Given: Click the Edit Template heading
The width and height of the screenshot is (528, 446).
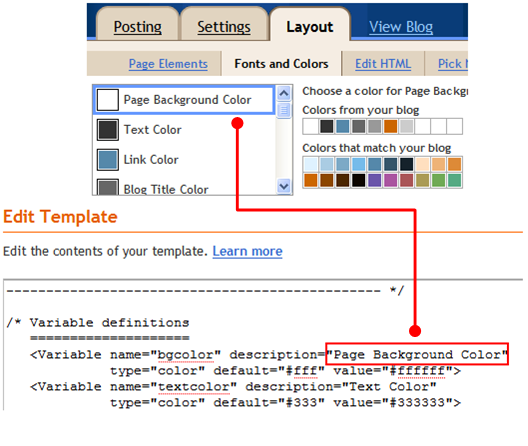Looking at the screenshot, I should (x=60, y=217).
